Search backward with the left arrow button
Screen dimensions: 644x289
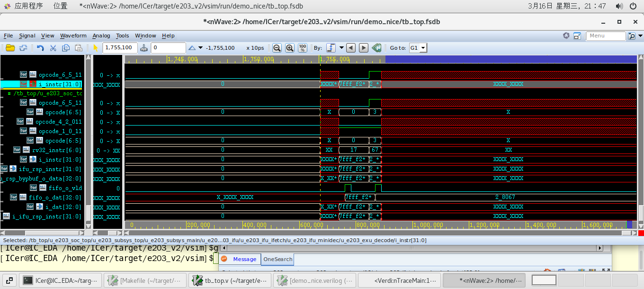[350, 48]
